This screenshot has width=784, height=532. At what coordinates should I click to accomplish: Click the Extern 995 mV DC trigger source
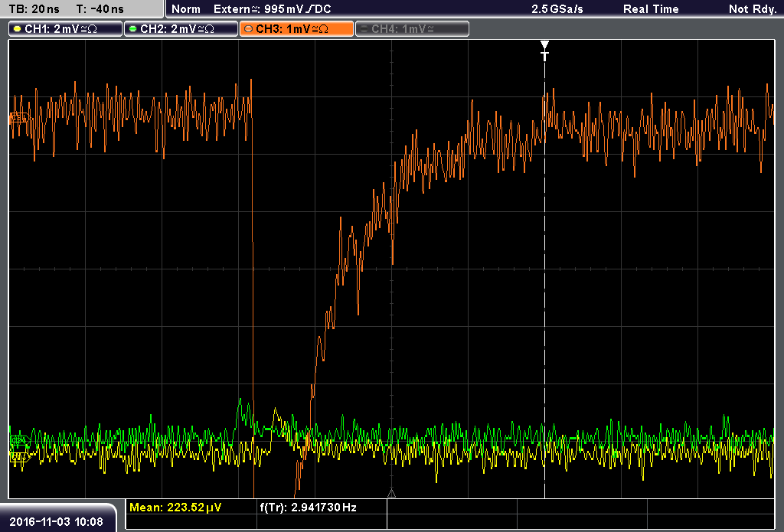click(x=272, y=9)
